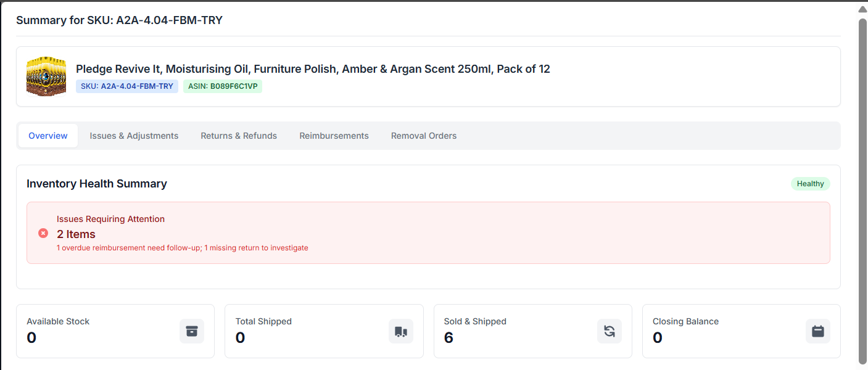
Task: Select the Reimbursements tab
Action: [334, 136]
